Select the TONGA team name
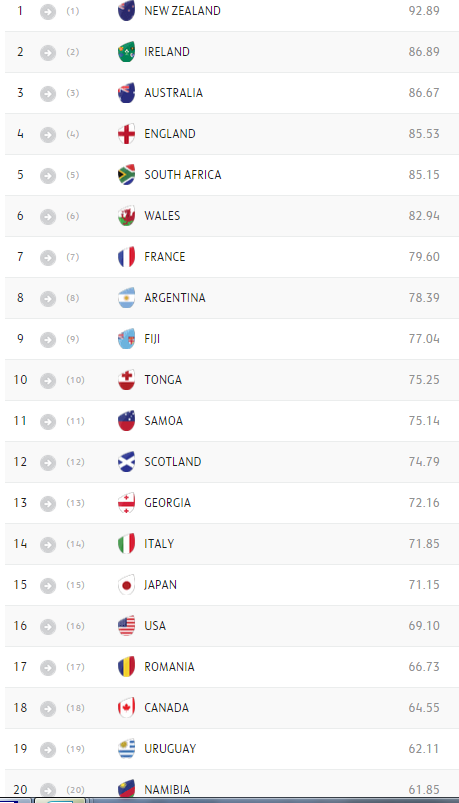Image resolution: width=459 pixels, height=803 pixels. coord(163,379)
